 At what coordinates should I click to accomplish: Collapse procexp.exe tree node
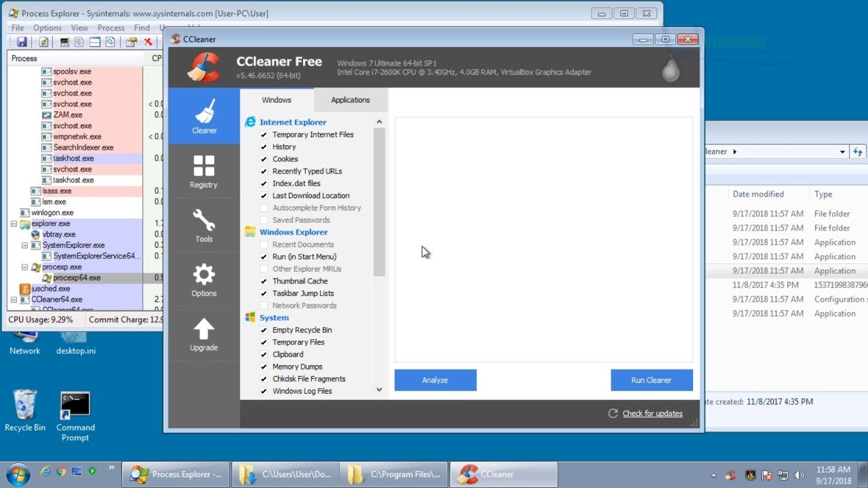pos(24,267)
